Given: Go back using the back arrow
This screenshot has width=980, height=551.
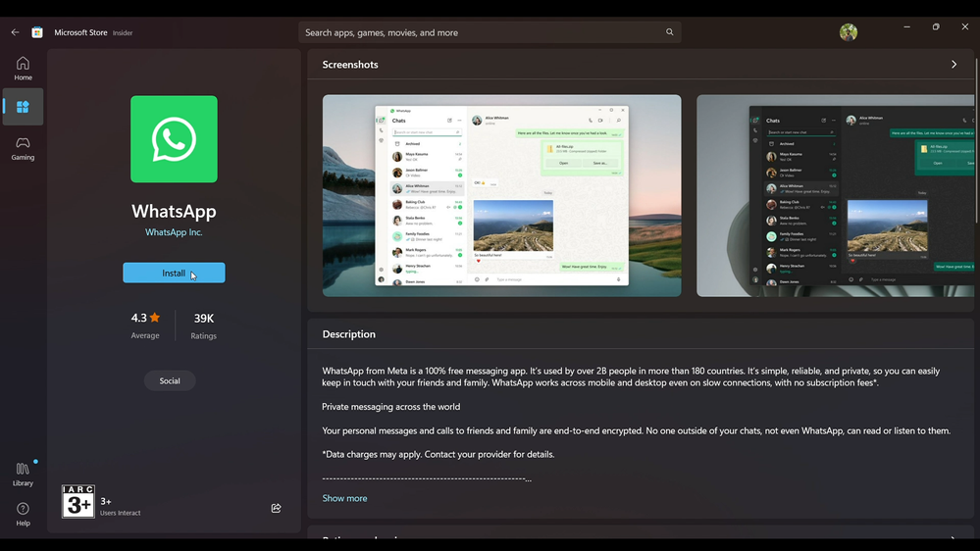Looking at the screenshot, I should (15, 32).
